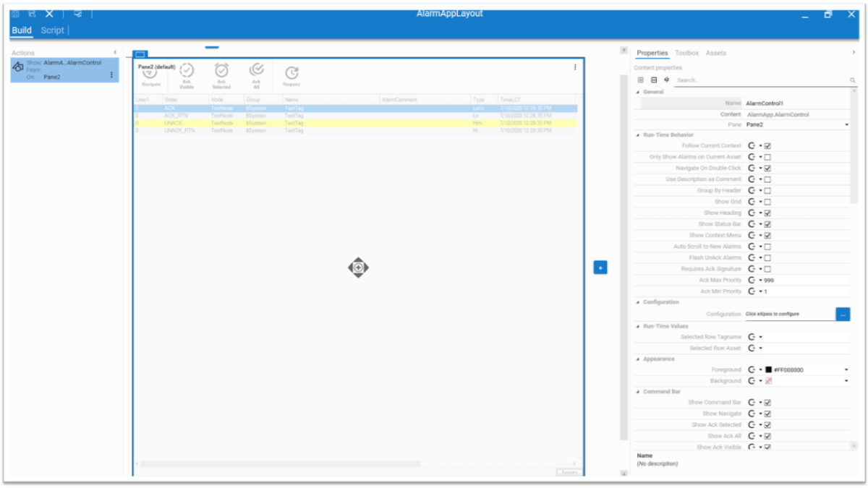
Task: Collapse the Run-Time Behavior section
Action: click(x=638, y=135)
